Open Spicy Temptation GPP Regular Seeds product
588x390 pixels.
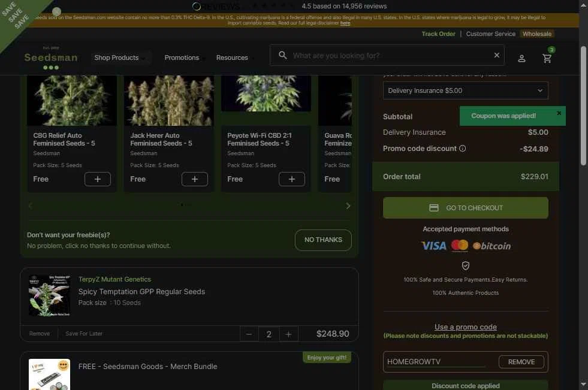coord(141,292)
